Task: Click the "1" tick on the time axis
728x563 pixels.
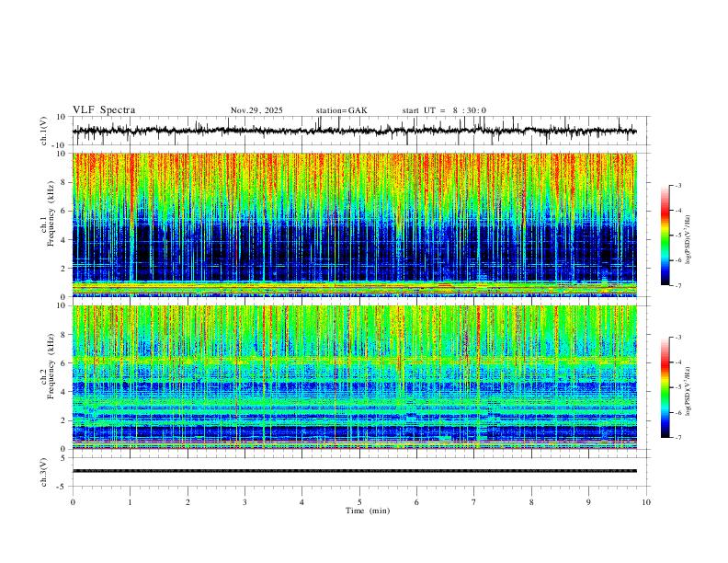Action: pyautogui.click(x=130, y=502)
